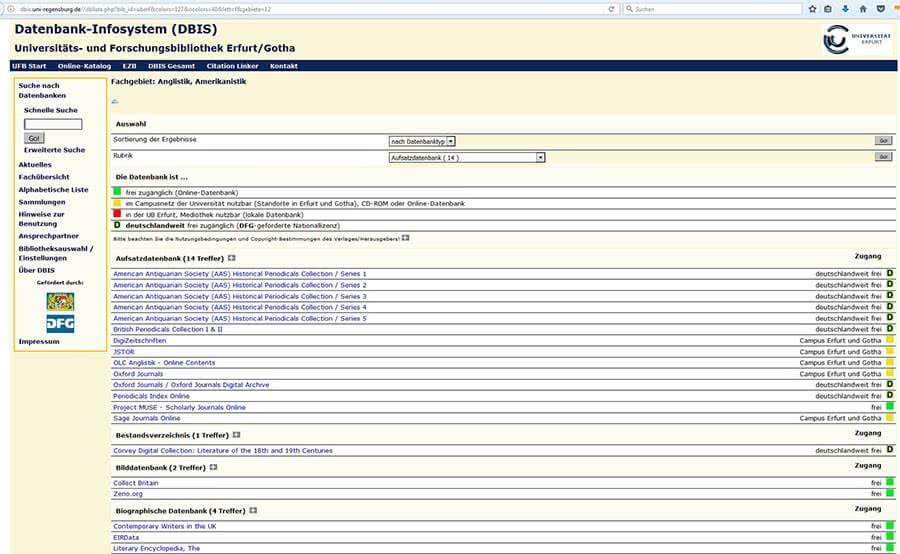
Task: Click the magnifier icon in browser search box
Action: 630,9
